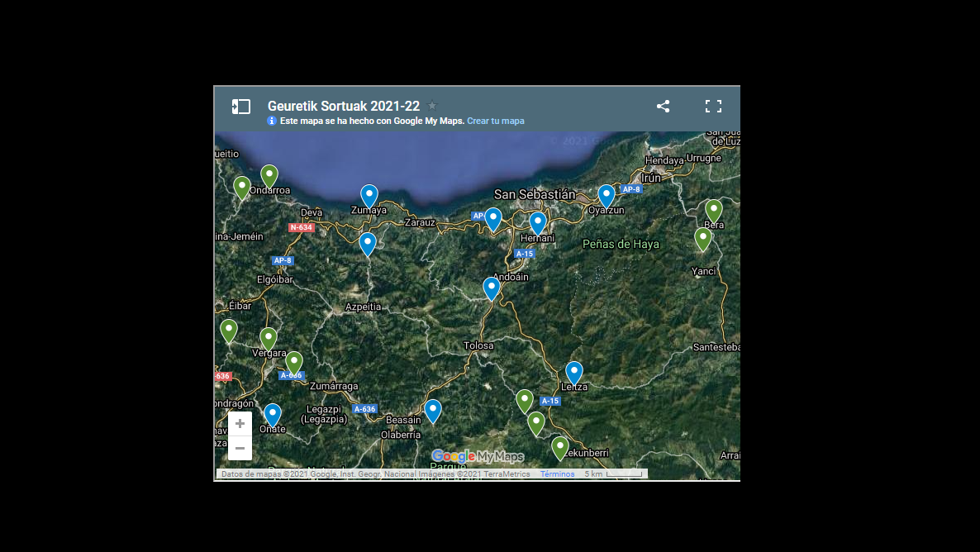Select the blue pin near Oyarzun
This screenshot has height=552, width=980.
point(607,195)
